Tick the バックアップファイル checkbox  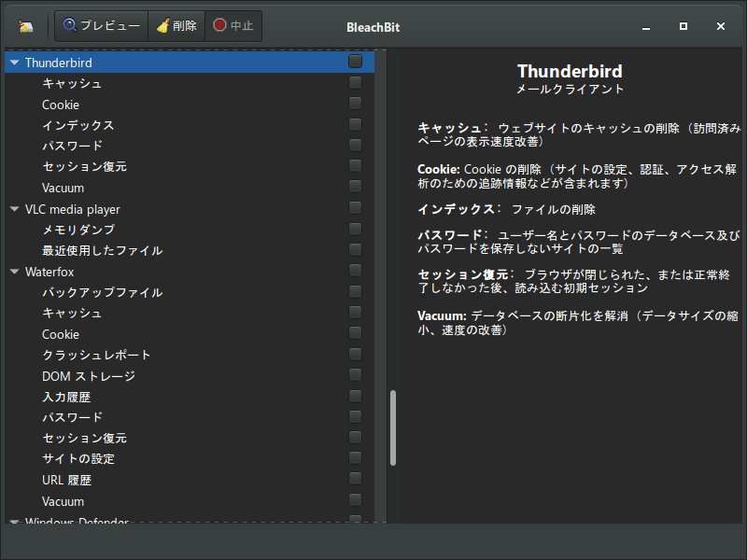tap(355, 291)
